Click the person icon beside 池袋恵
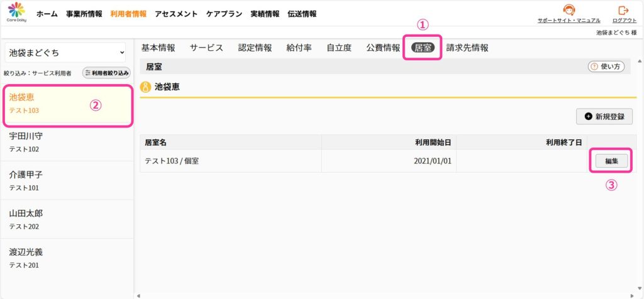 click(145, 87)
